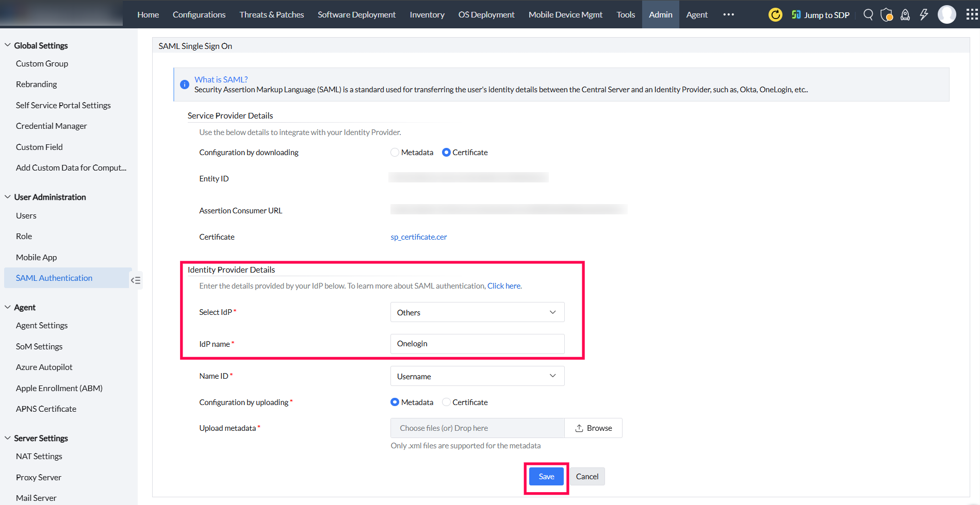Collapse the Server Settings section

8,438
